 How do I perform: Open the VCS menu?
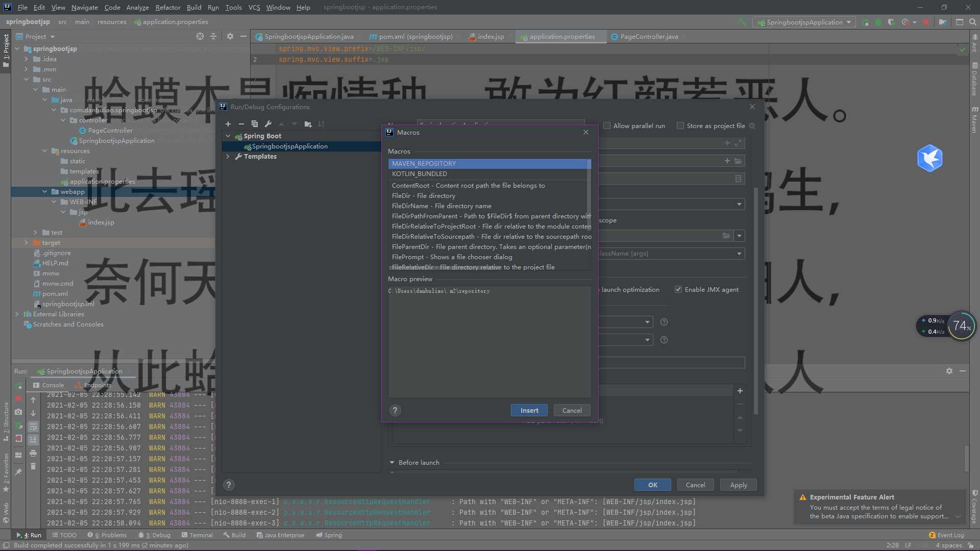click(x=254, y=7)
